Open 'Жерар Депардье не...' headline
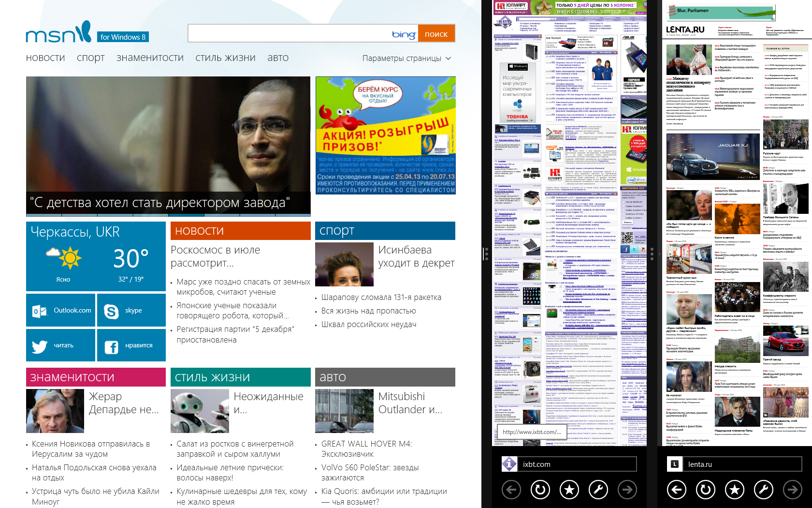The width and height of the screenshot is (812, 508). click(124, 403)
